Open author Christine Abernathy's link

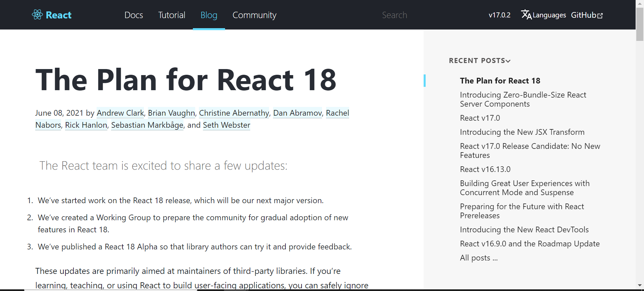tap(234, 113)
